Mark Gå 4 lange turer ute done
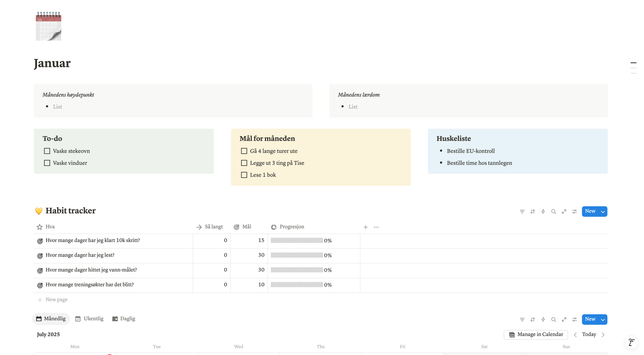Screen dimensions: 644x355 [244, 151]
